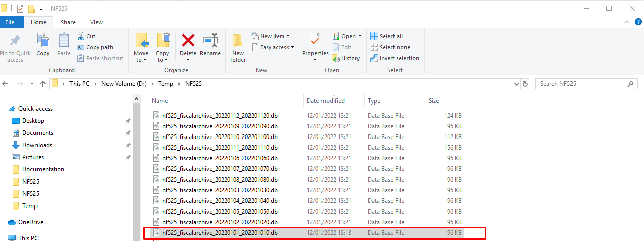The height and width of the screenshot is (241, 644).
Task: Open the File menu tab
Action: 10,22
